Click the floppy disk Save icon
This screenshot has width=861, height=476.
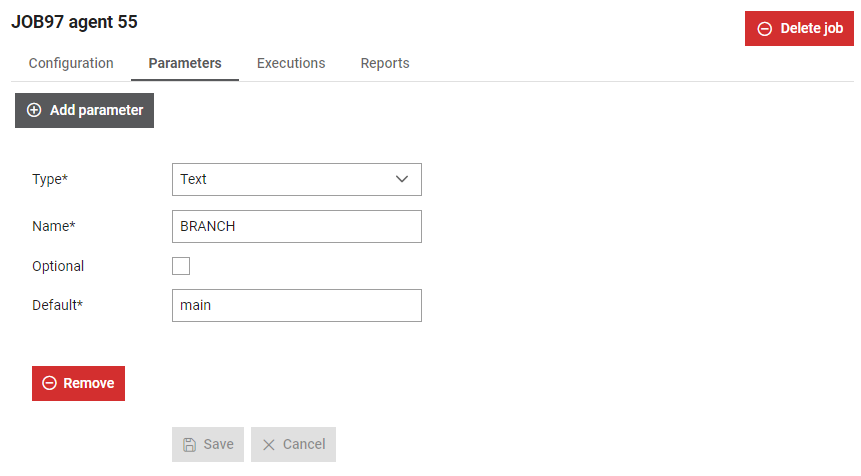189,445
